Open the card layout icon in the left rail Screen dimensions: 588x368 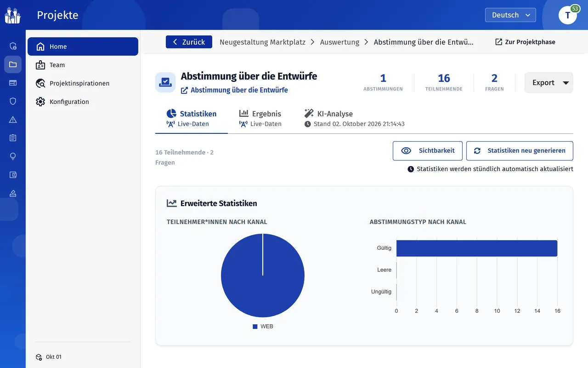pyautogui.click(x=13, y=83)
